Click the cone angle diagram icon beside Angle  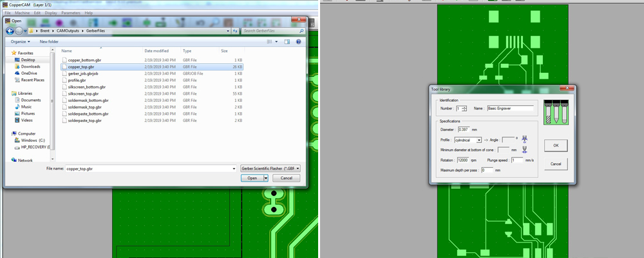click(x=524, y=139)
